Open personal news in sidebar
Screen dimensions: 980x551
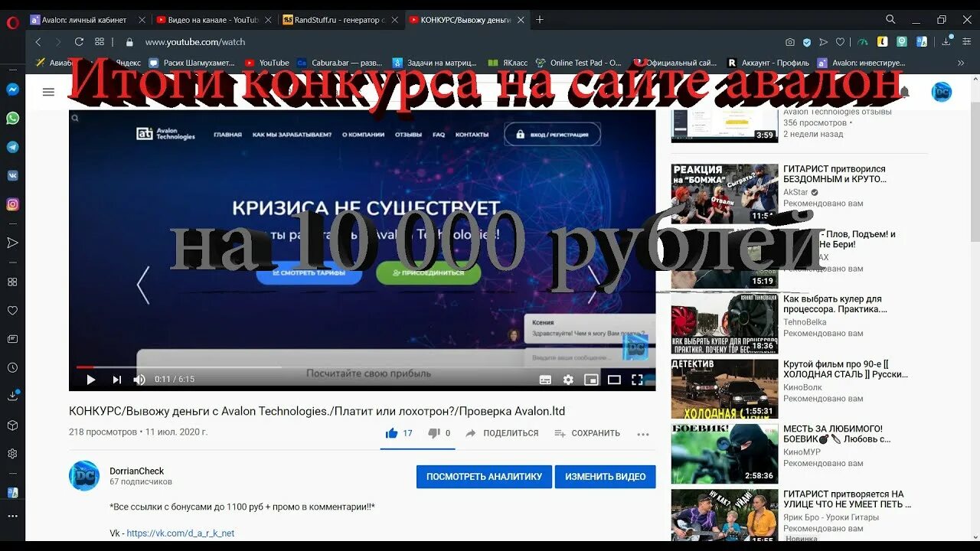tap(12, 339)
